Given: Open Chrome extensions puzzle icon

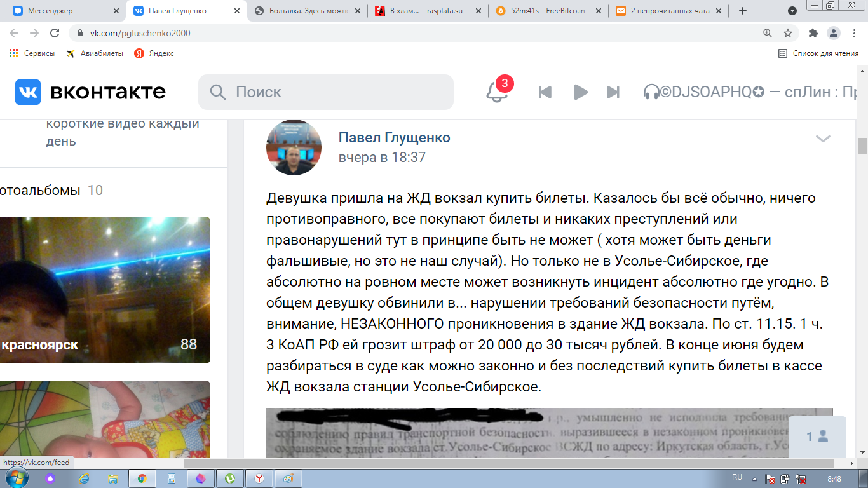Looking at the screenshot, I should pyautogui.click(x=813, y=33).
